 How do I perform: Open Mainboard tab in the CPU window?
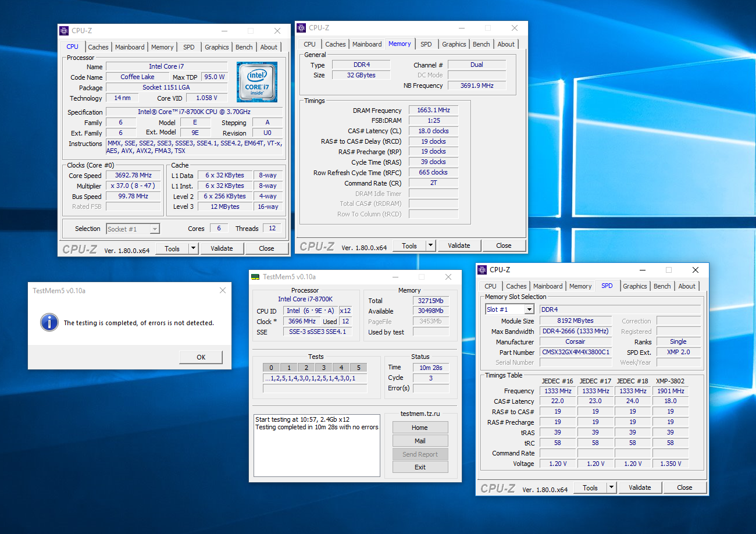point(130,47)
